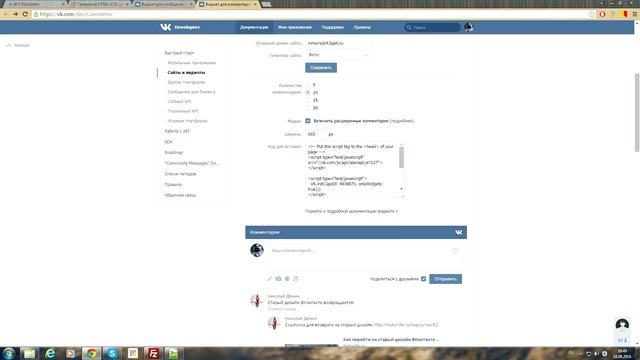Click the pencil graffiti attachment icon

click(269, 279)
